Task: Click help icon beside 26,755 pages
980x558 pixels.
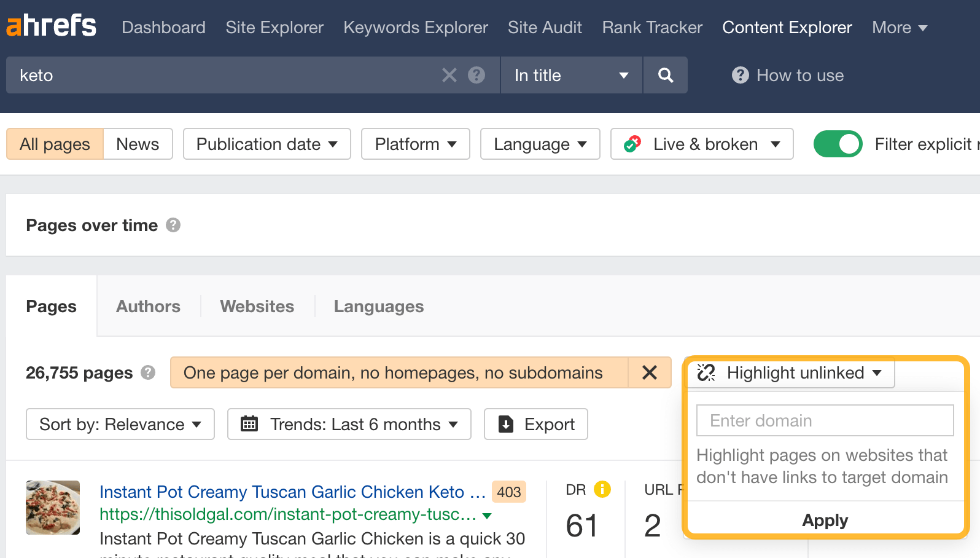Action: coord(148,372)
